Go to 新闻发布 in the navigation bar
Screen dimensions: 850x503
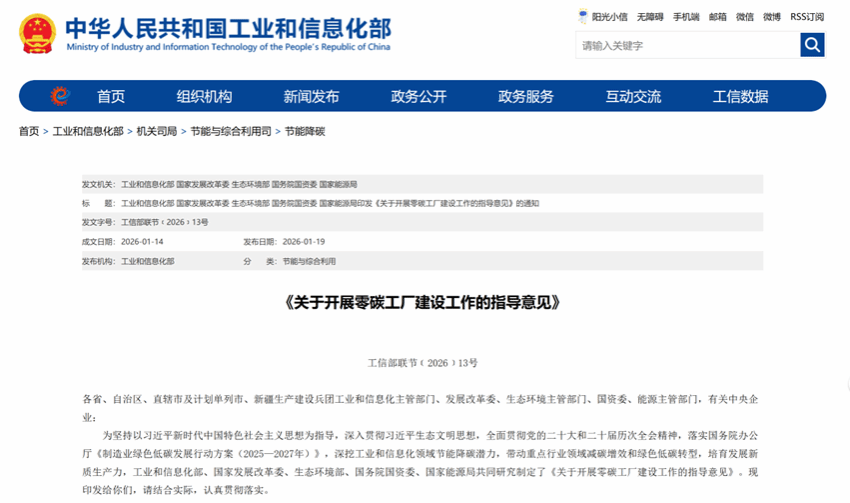tap(311, 96)
